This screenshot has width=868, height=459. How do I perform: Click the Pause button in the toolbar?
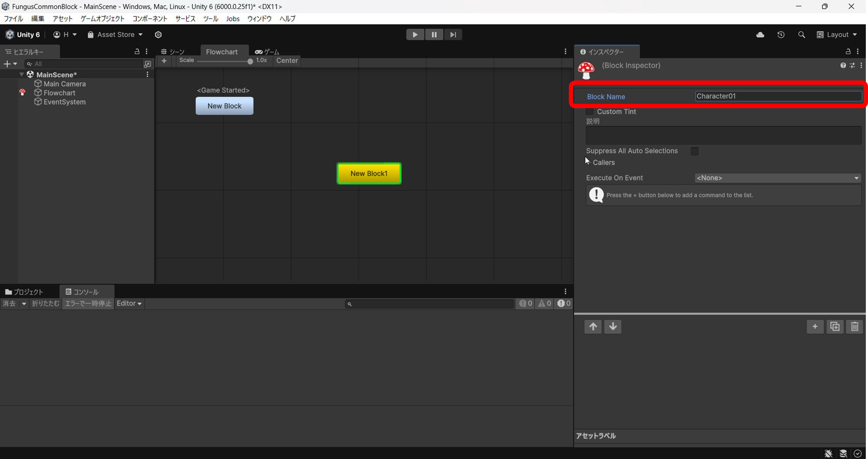[x=434, y=34]
